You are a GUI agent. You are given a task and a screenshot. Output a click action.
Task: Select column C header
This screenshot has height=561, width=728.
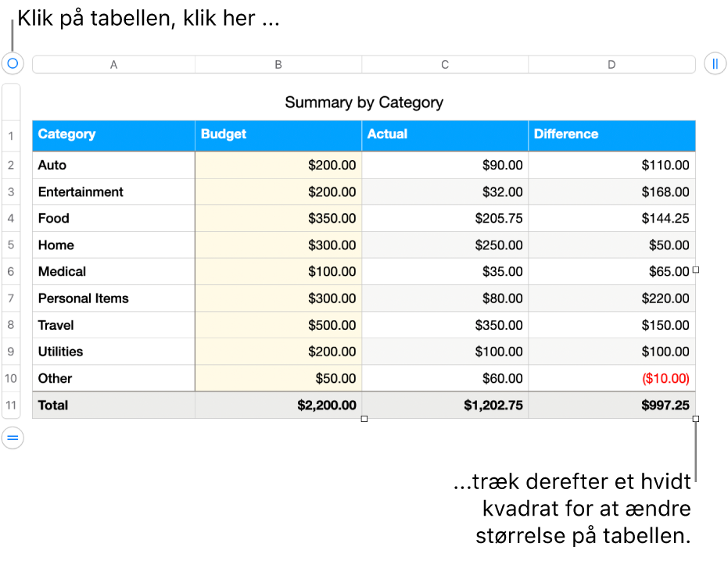445,65
